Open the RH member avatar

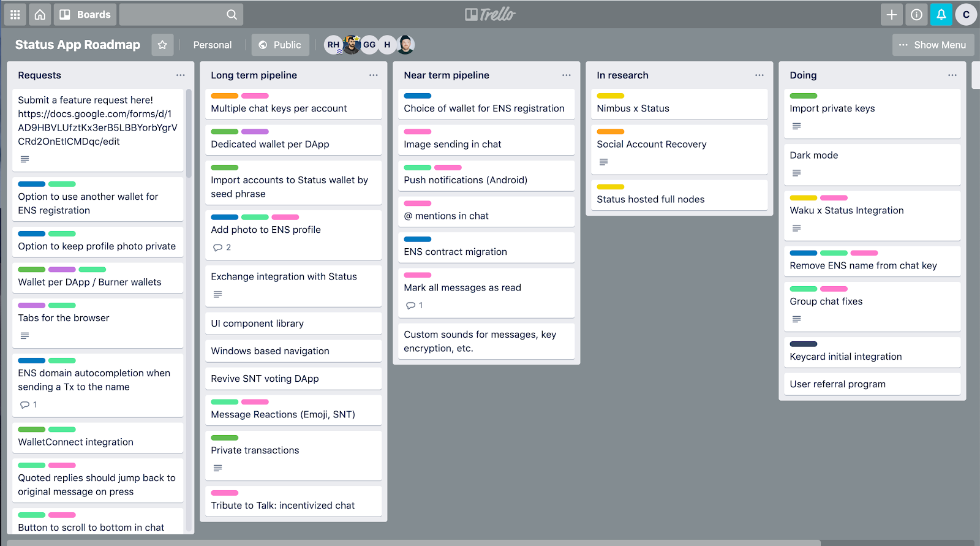point(333,45)
